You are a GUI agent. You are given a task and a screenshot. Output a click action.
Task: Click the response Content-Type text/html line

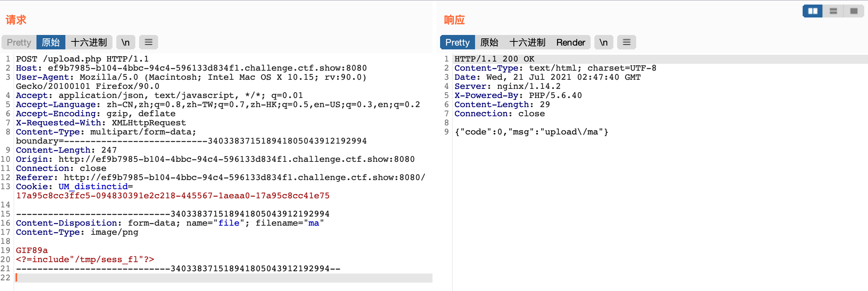point(555,68)
